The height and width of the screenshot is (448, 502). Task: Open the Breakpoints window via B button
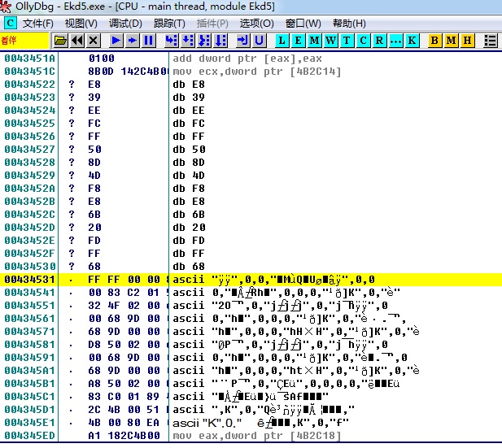point(434,40)
